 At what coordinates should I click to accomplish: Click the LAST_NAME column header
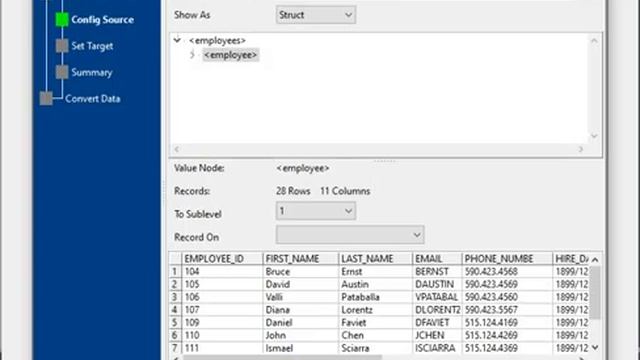pos(376,259)
